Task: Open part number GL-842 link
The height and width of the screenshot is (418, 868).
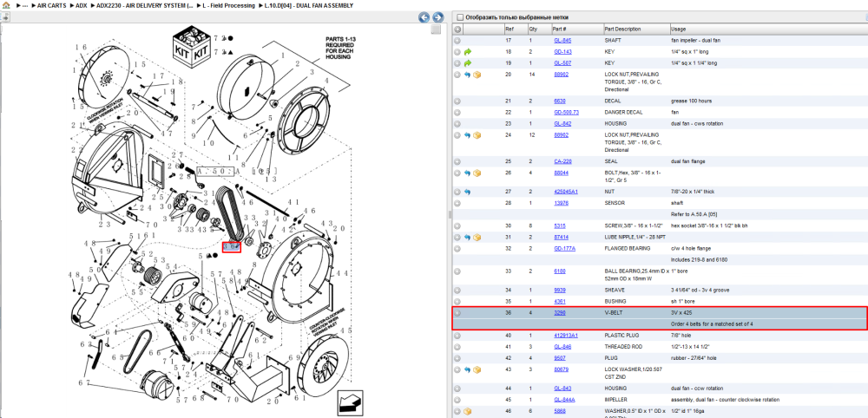Action: [x=562, y=123]
